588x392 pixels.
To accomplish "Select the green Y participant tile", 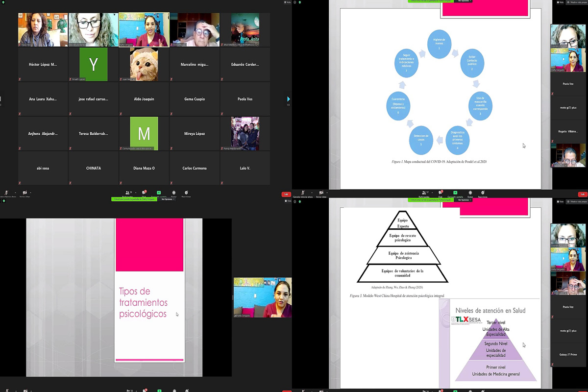I will (x=94, y=64).
